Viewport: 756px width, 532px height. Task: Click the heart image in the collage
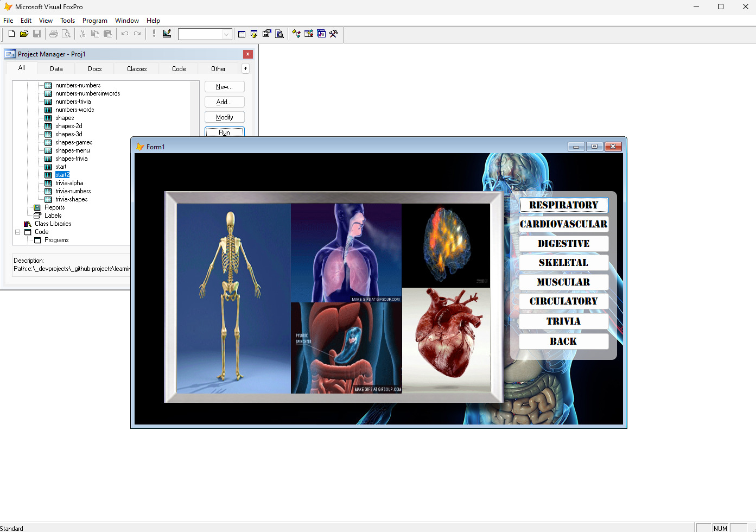[446, 339]
